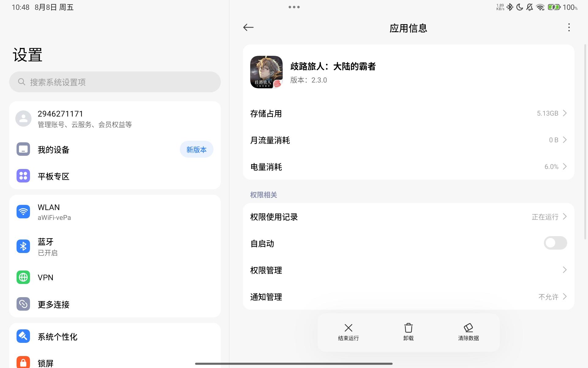
Task: Tap the 清除数据 eraser icon
Action: tap(468, 328)
